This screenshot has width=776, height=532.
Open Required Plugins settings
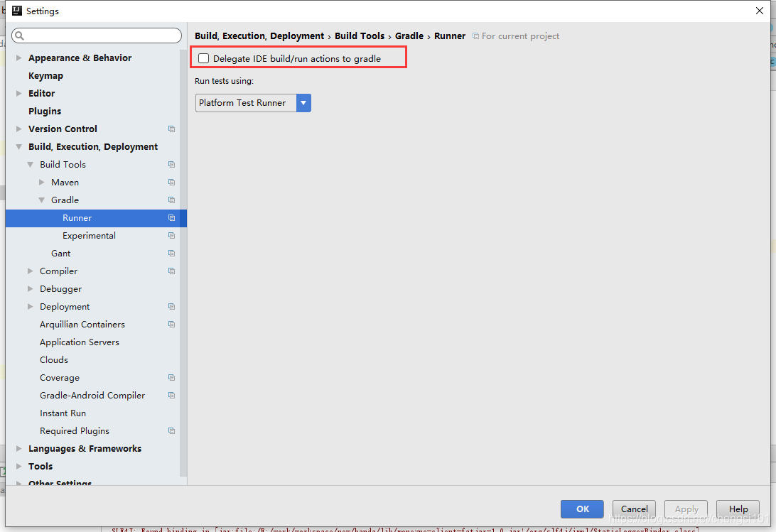coord(74,431)
